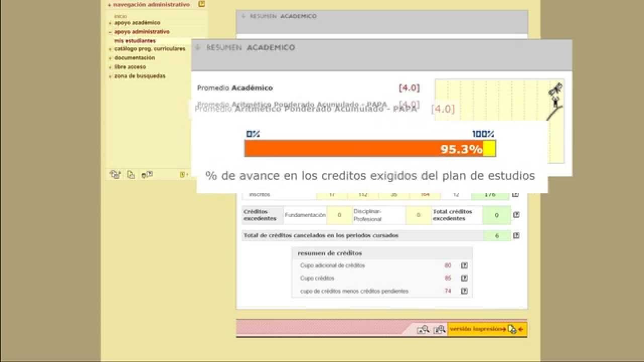Viewport: 644px width, 362px height.
Task: Click the small yellow icon at sidebar footer's right
Action: click(x=183, y=175)
